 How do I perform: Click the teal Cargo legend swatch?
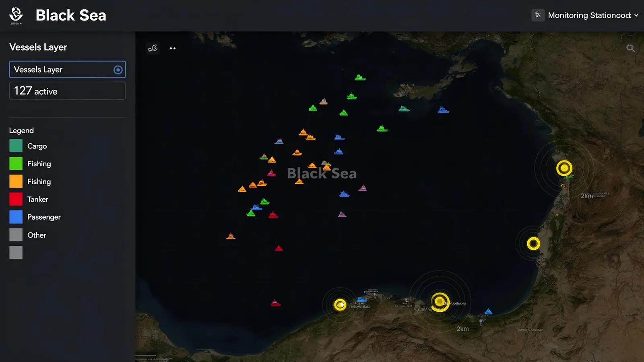16,146
